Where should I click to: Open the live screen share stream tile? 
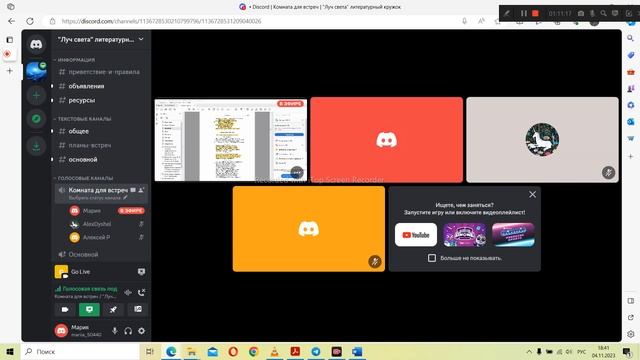[x=231, y=140]
